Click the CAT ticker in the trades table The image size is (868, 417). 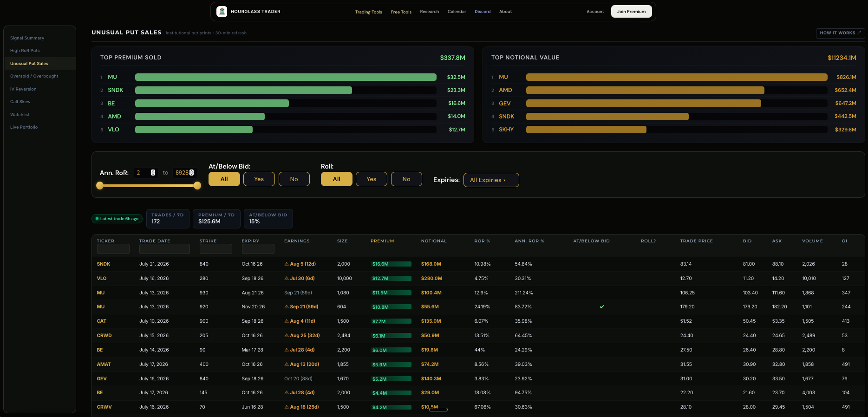click(102, 321)
